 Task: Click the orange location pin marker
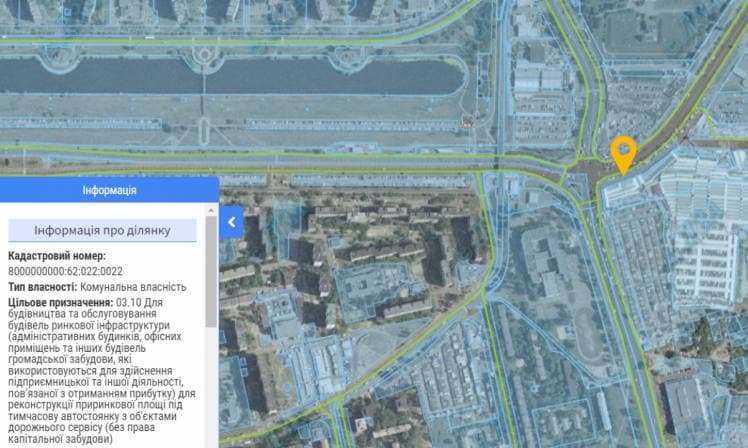tap(623, 153)
